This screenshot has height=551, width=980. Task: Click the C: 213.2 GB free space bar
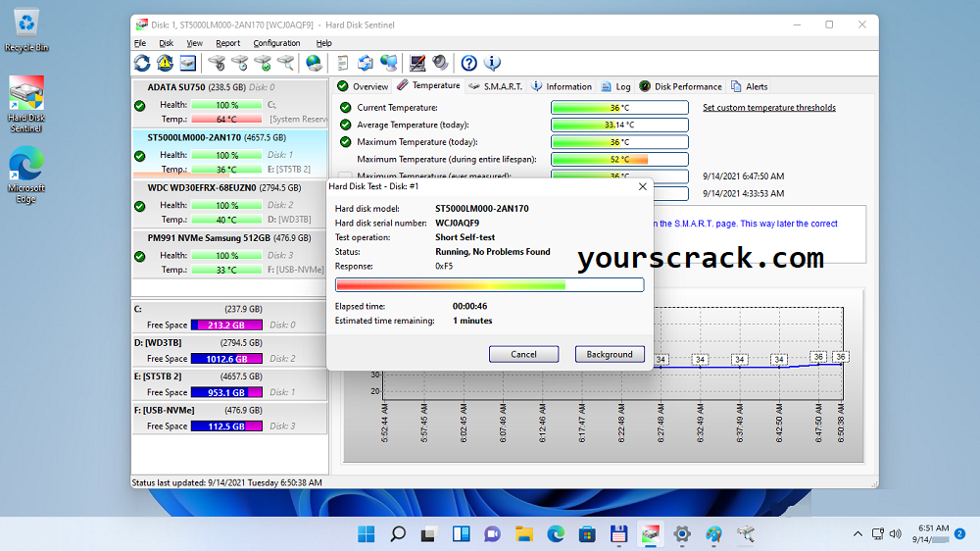point(226,326)
